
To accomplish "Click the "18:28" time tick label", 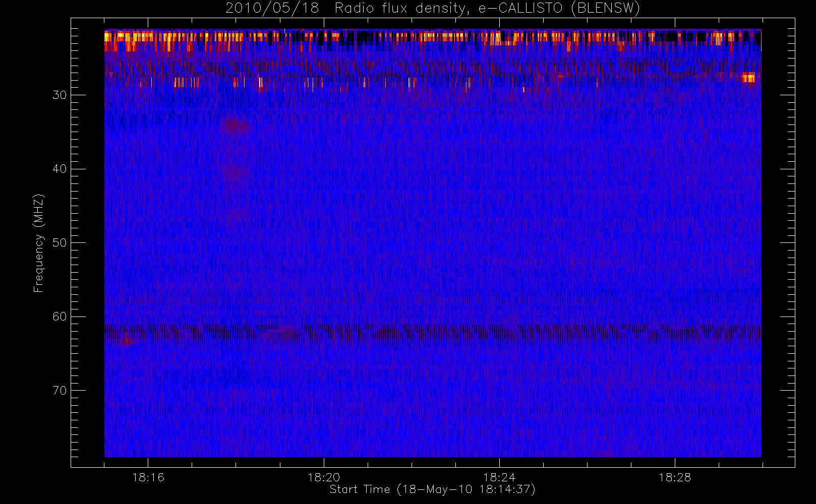I will tap(675, 477).
